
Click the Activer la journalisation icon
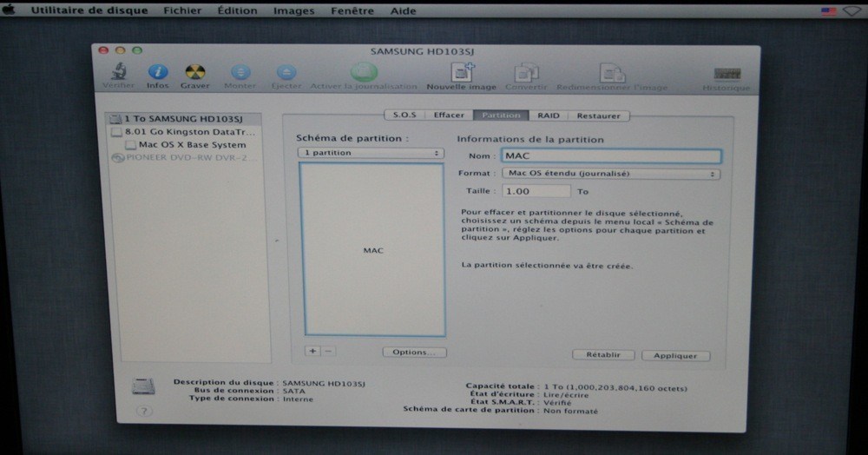(x=364, y=72)
